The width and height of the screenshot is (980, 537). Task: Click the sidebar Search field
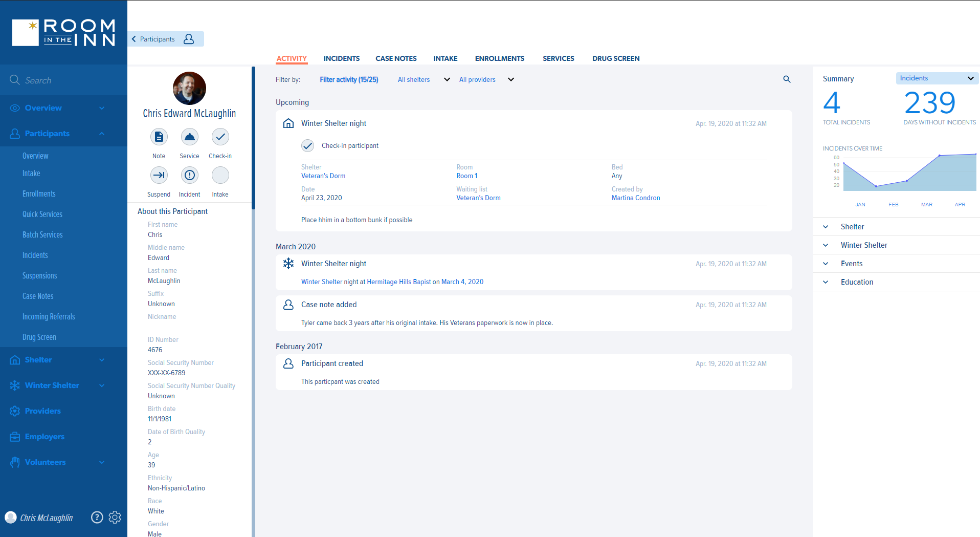pos(63,80)
